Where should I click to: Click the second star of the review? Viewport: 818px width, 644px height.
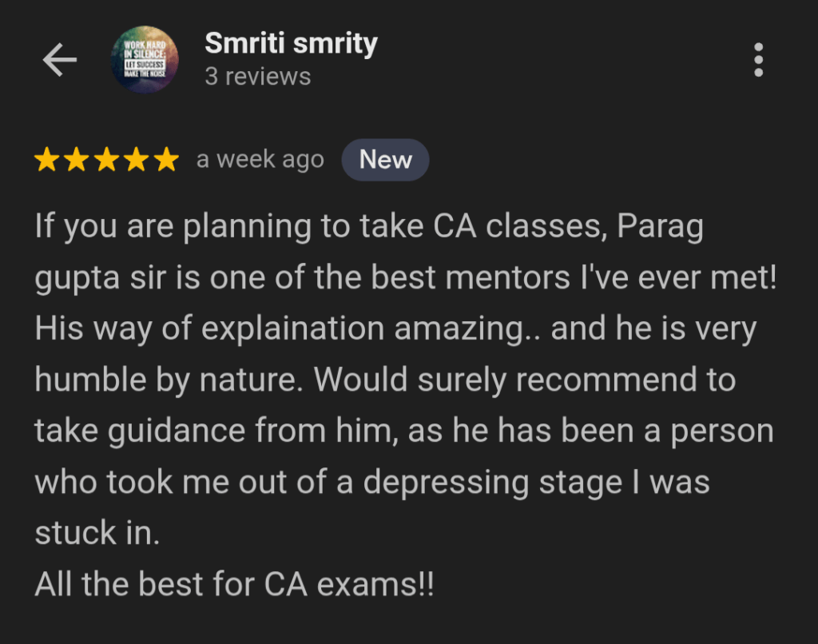77,158
